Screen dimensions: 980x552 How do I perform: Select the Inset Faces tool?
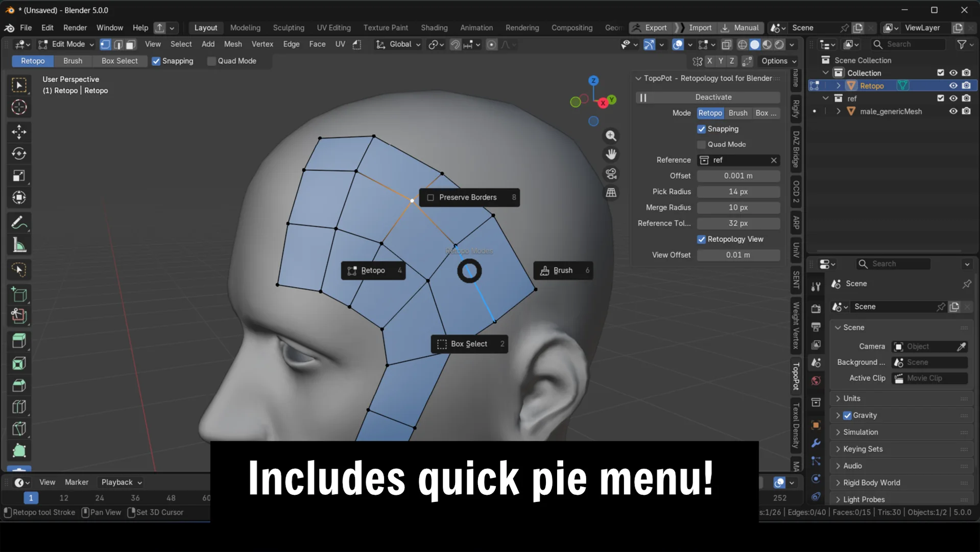[19, 363]
